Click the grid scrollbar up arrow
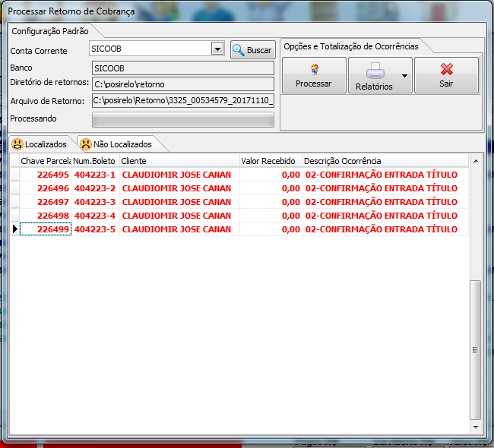 pyautogui.click(x=476, y=161)
